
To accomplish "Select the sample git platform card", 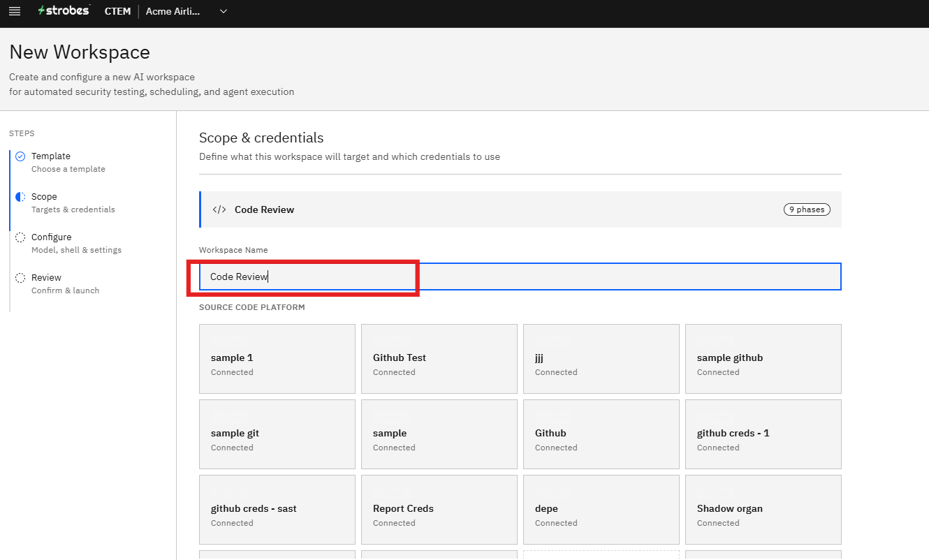I will [277, 434].
